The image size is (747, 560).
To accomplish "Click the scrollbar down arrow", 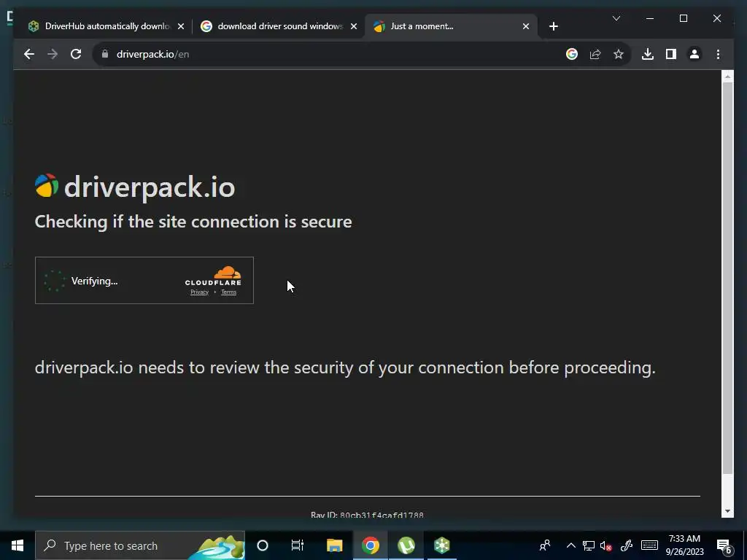I will [727, 511].
